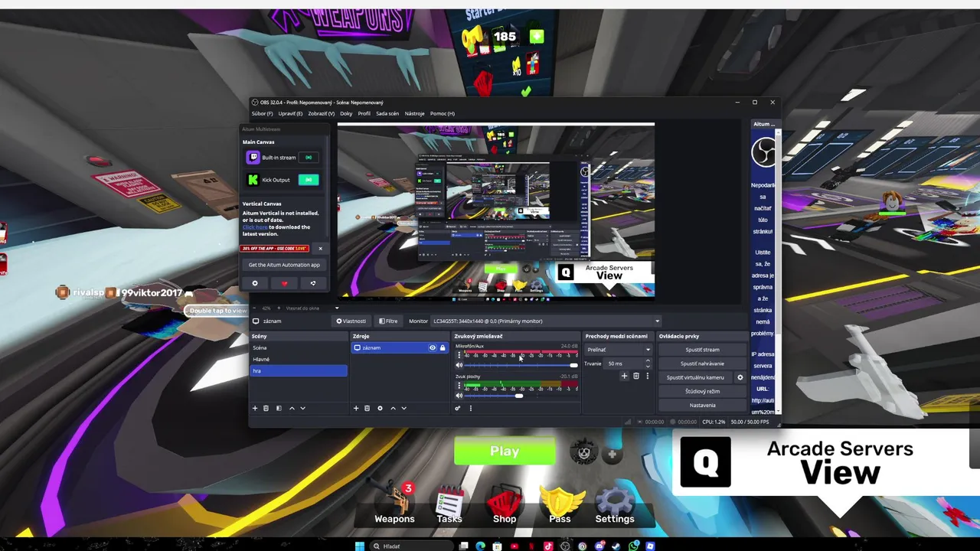Click Spustiť virtuálnu kameru button

pos(695,377)
